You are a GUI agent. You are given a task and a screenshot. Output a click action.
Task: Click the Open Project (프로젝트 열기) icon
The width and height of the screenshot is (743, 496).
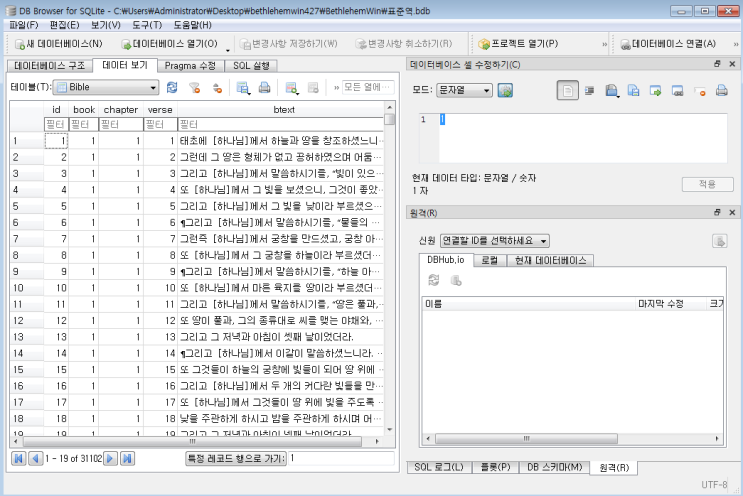click(484, 44)
